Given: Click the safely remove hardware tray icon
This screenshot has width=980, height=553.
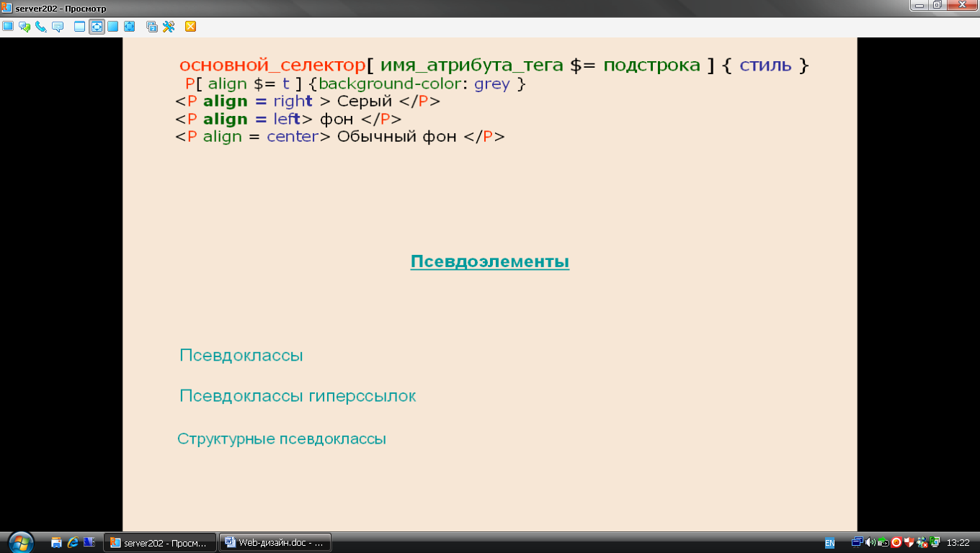Looking at the screenshot, I should 883,542.
